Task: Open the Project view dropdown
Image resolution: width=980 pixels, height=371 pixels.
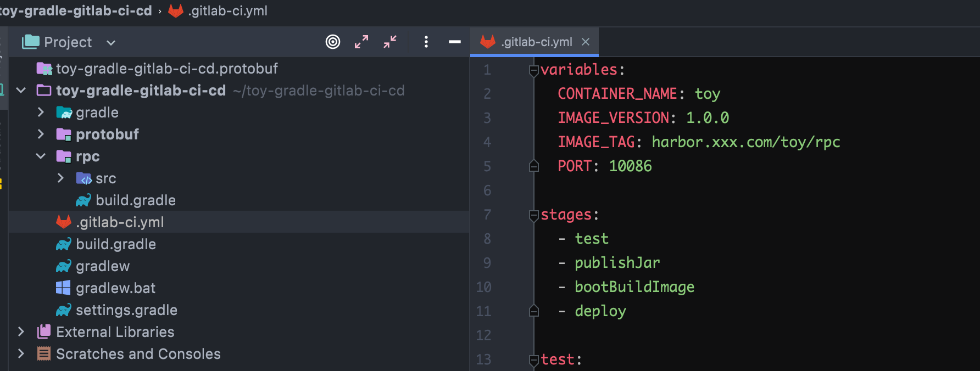Action: click(111, 42)
